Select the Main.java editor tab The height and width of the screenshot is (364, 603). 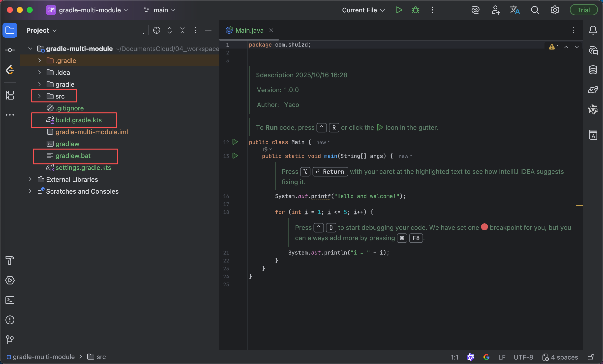click(x=249, y=30)
